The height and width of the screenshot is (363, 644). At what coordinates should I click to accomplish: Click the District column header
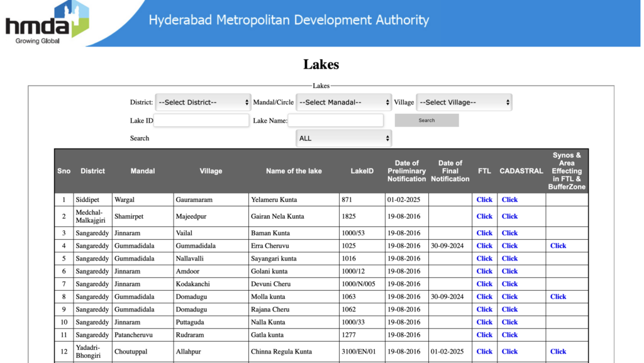92,171
